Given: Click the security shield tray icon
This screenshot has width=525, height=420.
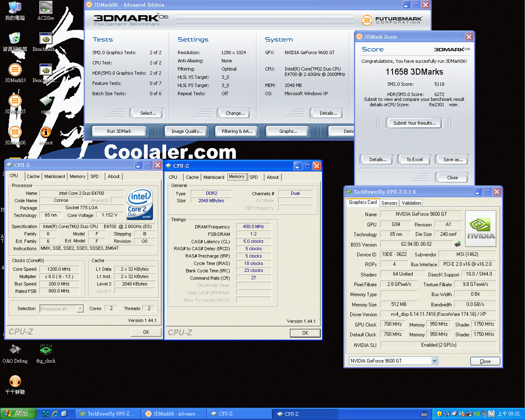Looking at the screenshot, I should pyautogui.click(x=439, y=414).
